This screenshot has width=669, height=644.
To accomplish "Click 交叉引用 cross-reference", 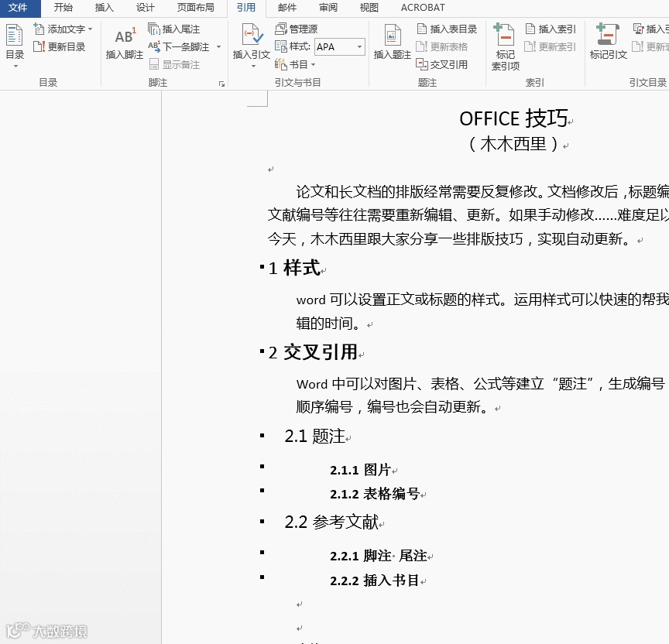I will click(442, 64).
